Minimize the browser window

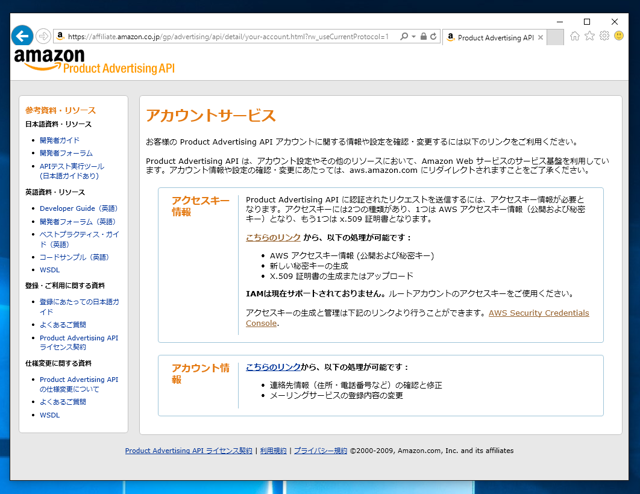(x=560, y=22)
